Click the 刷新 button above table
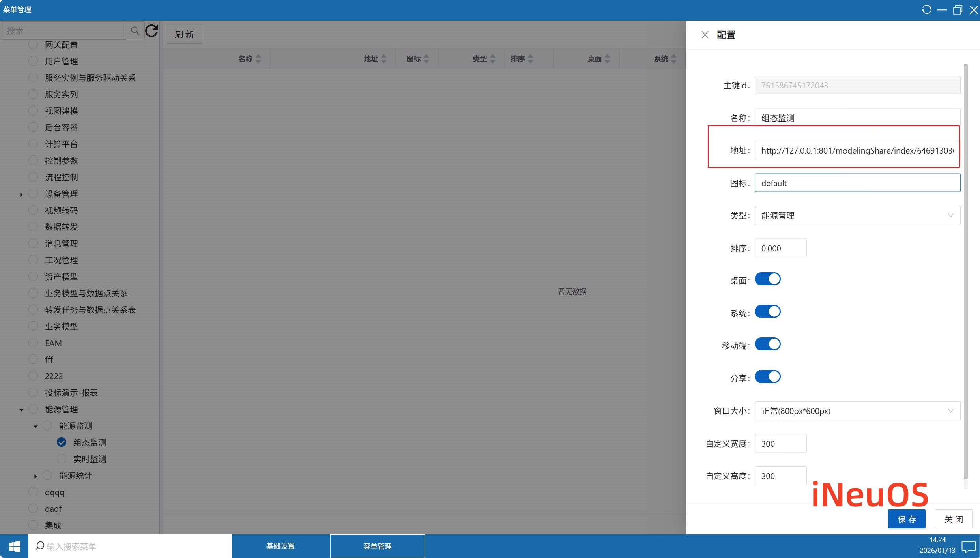 [x=184, y=35]
